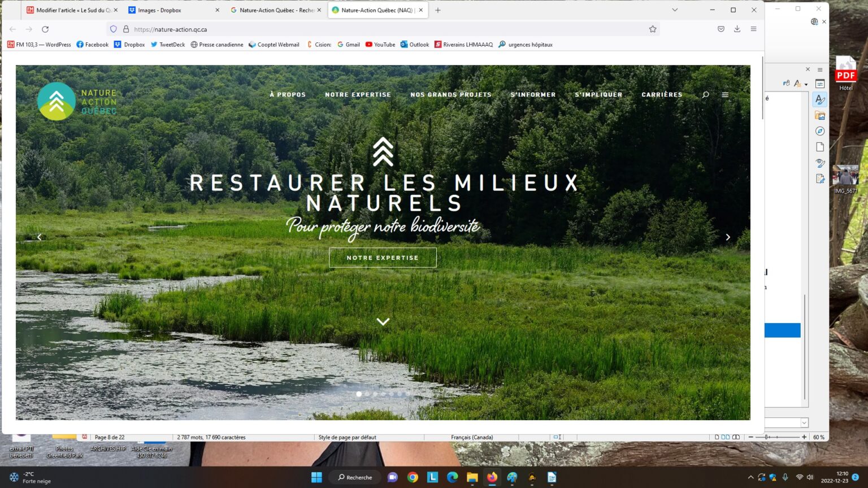Open Firefox application menu
Image resolution: width=868 pixels, height=488 pixels.
(x=753, y=29)
